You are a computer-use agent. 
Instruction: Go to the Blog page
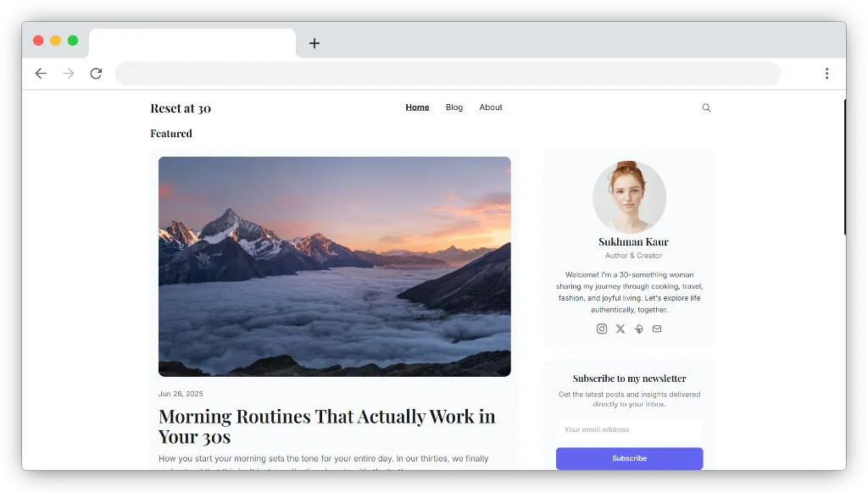pos(454,108)
